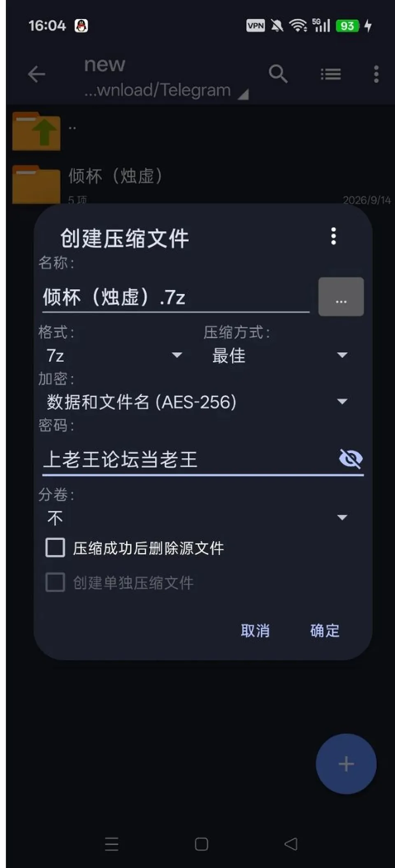Confirm with the 确定 button

pos(325,631)
